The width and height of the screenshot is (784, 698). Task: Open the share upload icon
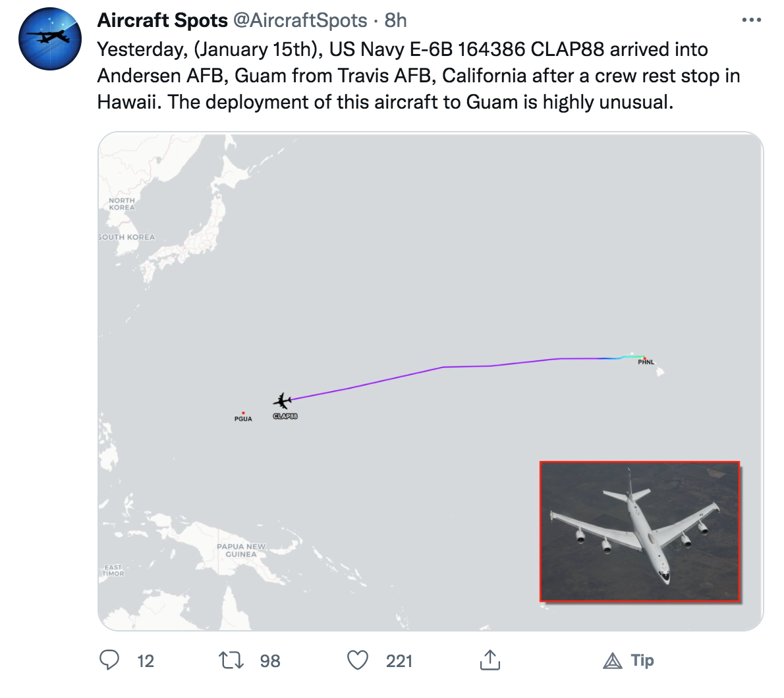click(x=490, y=660)
